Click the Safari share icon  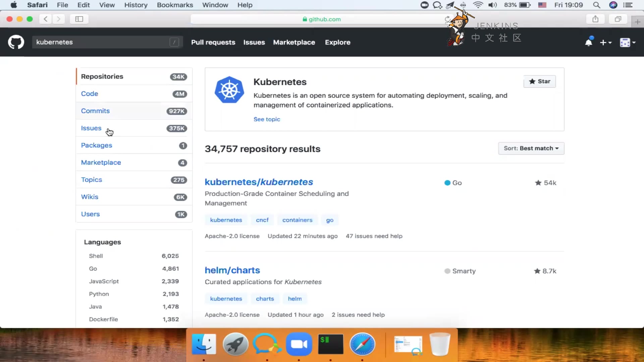point(595,19)
